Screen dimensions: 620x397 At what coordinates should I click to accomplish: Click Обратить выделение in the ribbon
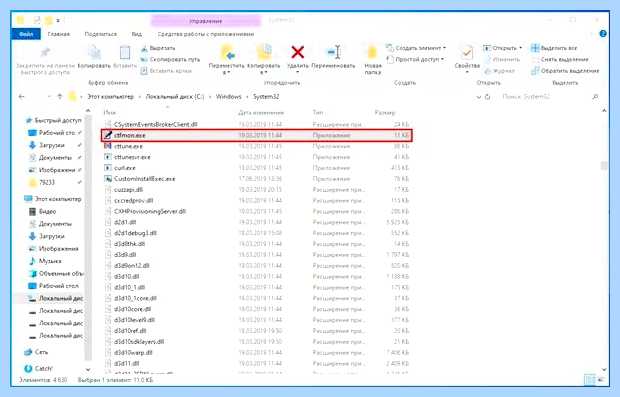tap(565, 71)
